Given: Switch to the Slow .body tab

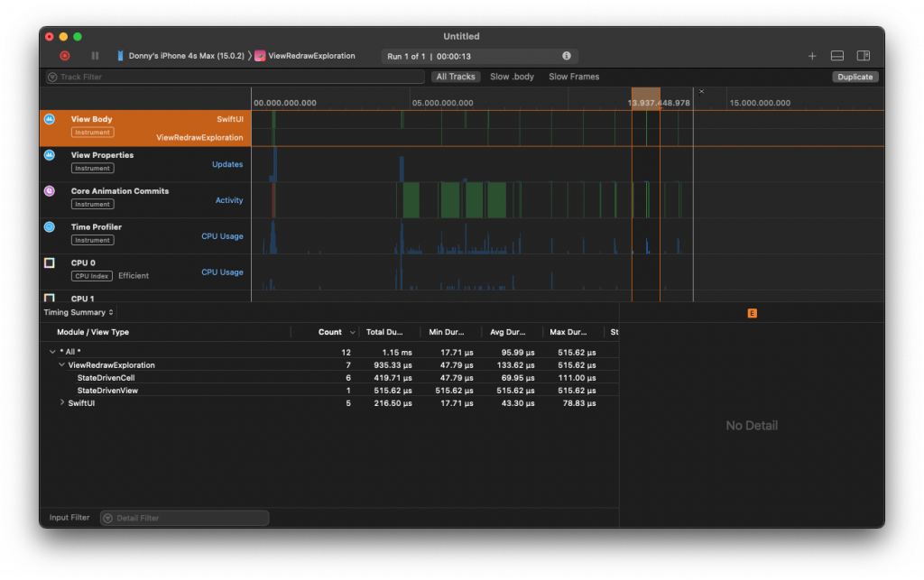Looking at the screenshot, I should point(513,77).
